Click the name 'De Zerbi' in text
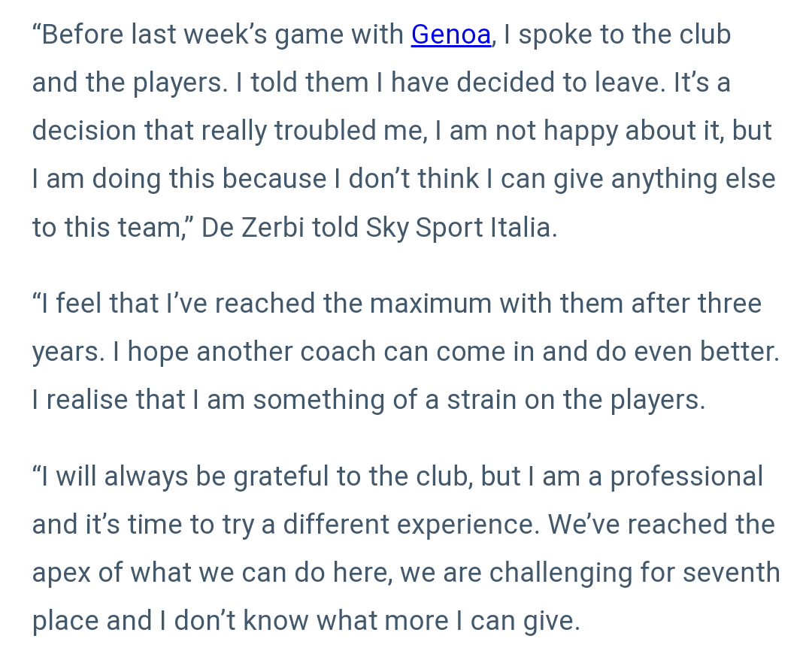The width and height of the screenshot is (812, 669). pyautogui.click(x=253, y=228)
